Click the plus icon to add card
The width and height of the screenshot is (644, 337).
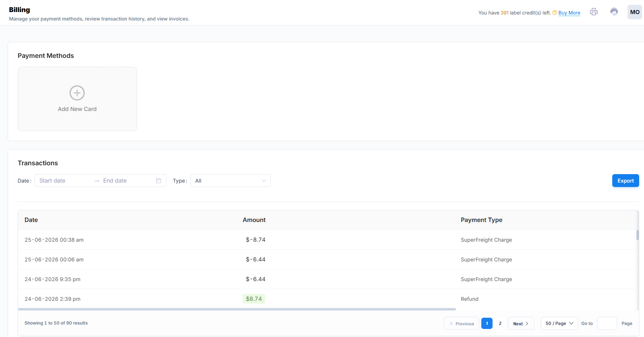[77, 93]
